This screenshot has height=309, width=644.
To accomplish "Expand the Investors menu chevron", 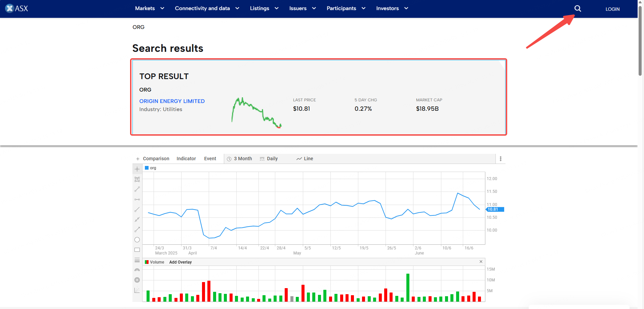I will coord(406,8).
